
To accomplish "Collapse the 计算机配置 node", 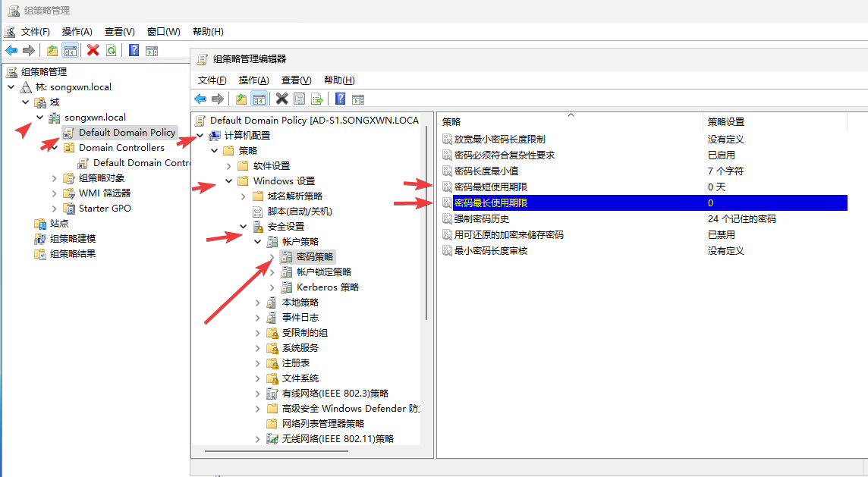I will [200, 135].
